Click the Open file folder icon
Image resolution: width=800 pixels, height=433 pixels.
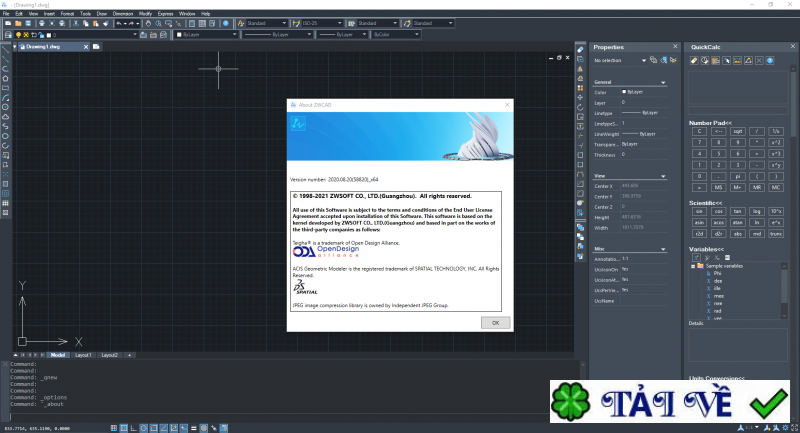[18, 23]
